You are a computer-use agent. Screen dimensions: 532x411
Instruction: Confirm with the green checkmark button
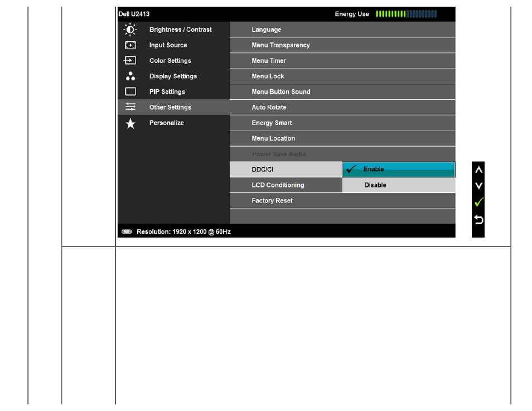[x=478, y=202]
